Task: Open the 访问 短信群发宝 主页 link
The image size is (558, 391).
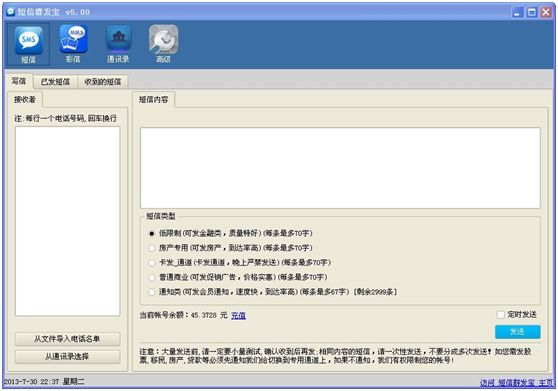Action: click(517, 383)
